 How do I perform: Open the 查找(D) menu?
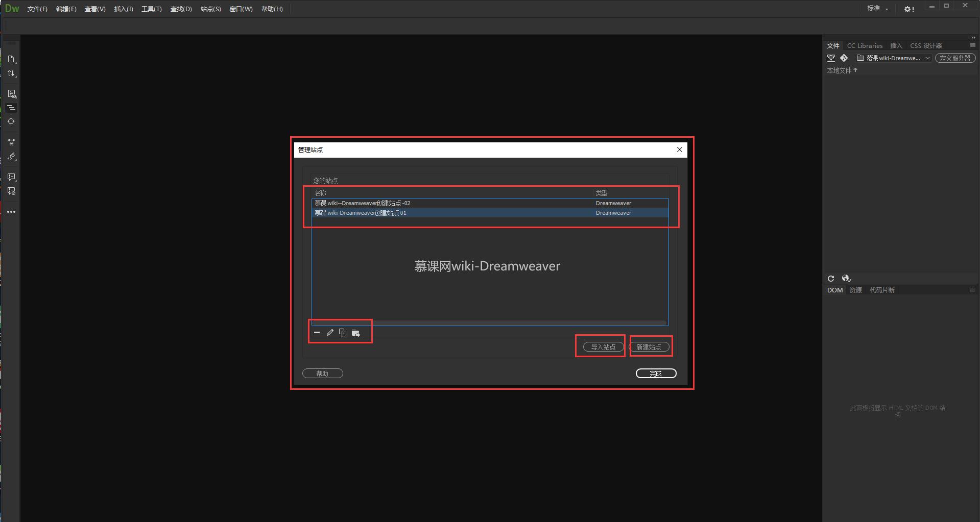(181, 9)
